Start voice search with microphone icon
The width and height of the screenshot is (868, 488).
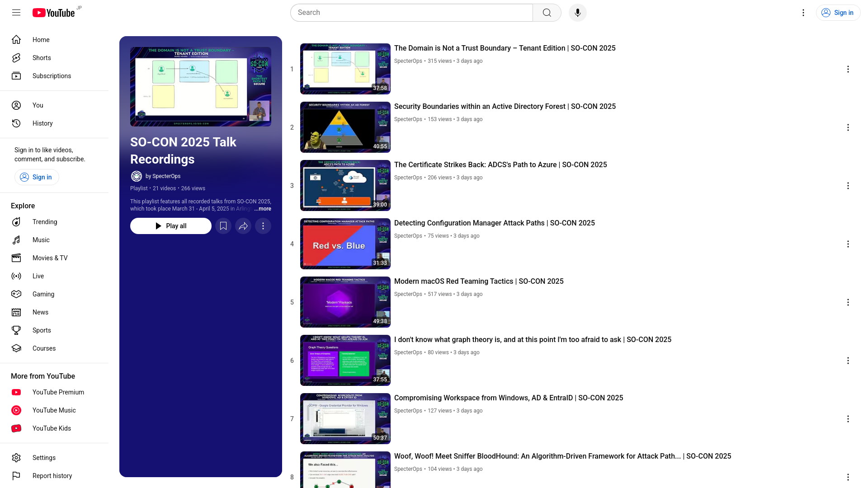pos(578,13)
